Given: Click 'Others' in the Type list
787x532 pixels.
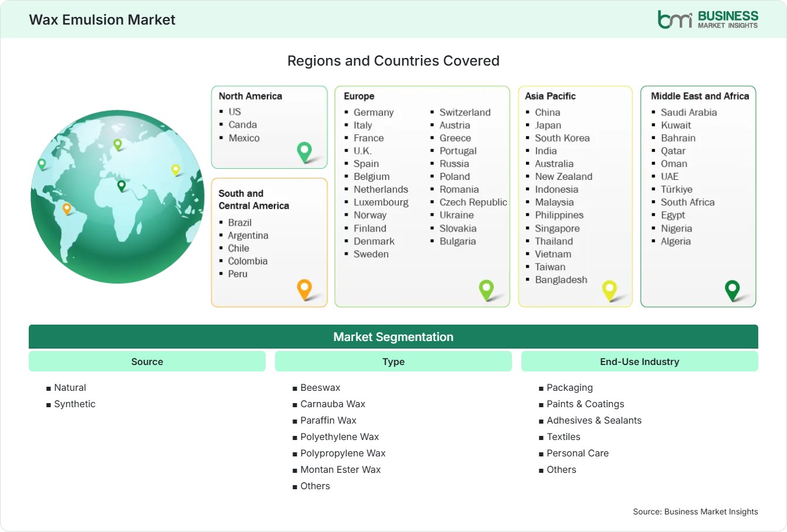Looking at the screenshot, I should coord(315,486).
